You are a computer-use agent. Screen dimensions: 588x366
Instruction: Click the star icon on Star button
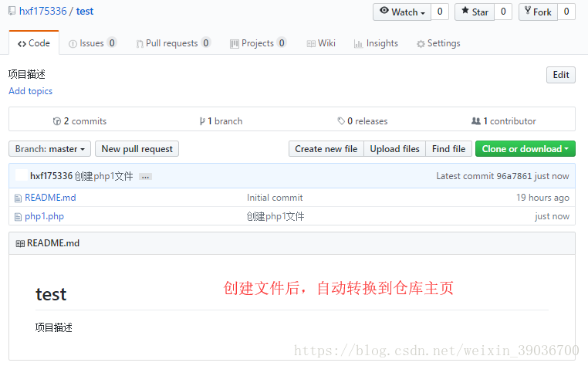point(465,11)
